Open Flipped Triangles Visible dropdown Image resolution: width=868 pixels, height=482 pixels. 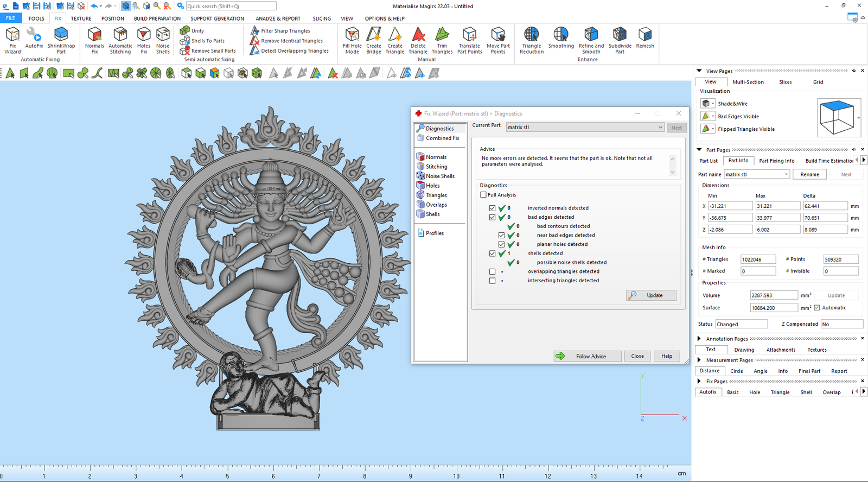point(713,129)
